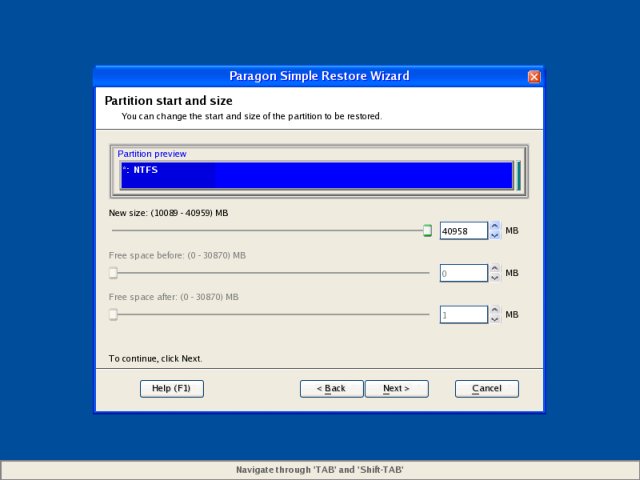Click the New size field showing 40958
Viewport: 640px width, 480px height.
tap(463, 231)
